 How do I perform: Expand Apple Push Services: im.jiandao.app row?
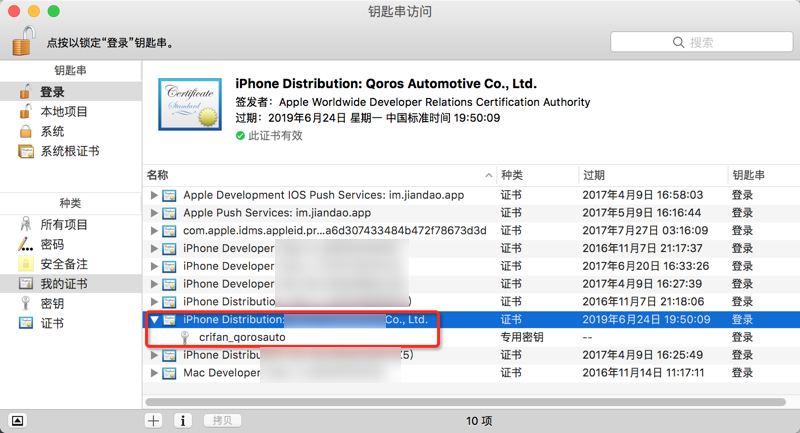pos(154,213)
